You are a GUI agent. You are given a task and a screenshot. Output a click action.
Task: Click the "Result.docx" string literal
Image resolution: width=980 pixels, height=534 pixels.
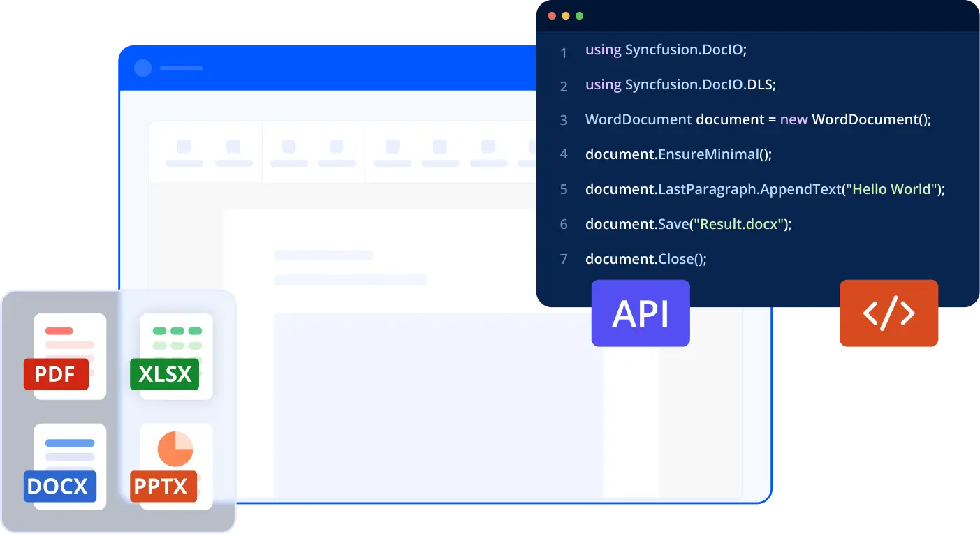tap(738, 224)
